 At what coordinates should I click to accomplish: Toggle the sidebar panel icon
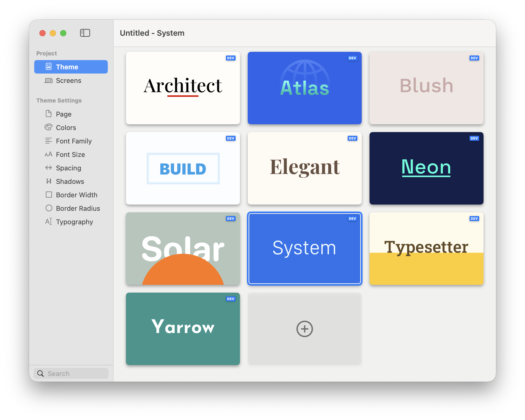(x=85, y=33)
